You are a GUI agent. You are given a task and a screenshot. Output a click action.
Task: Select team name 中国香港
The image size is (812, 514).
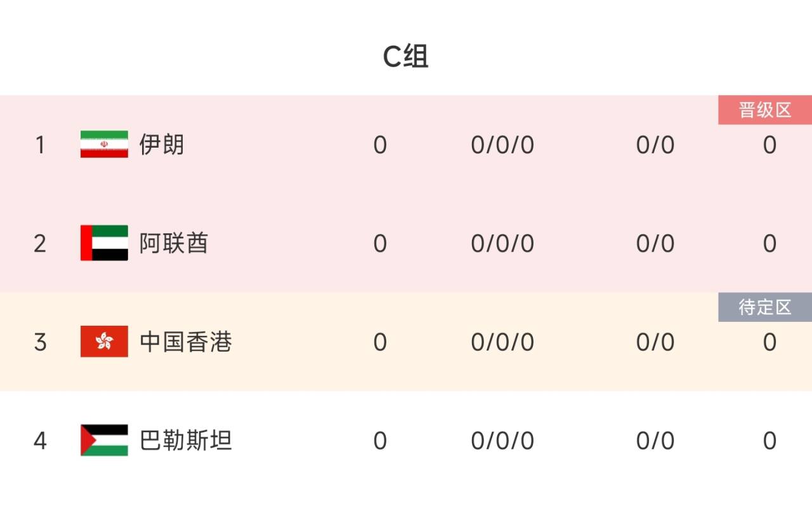[186, 342]
